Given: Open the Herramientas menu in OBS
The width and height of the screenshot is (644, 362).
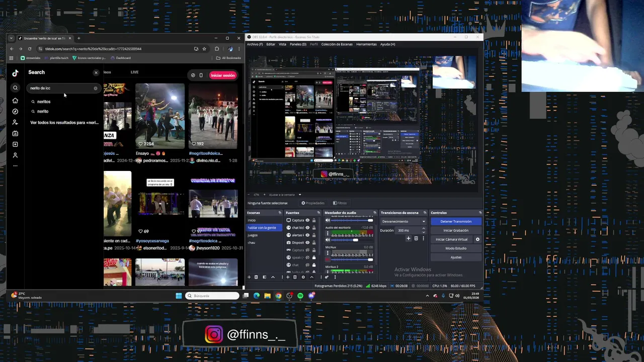Looking at the screenshot, I should point(366,44).
